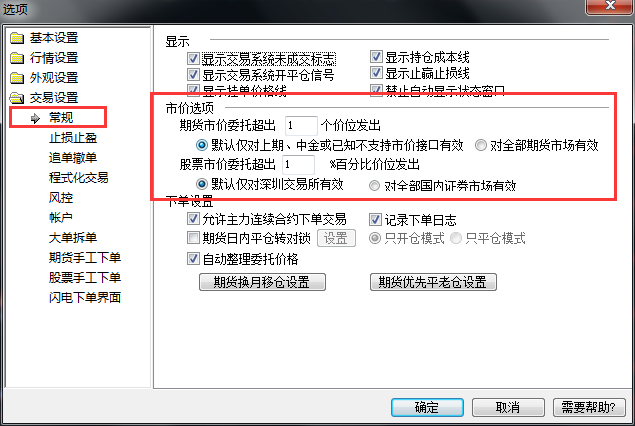This screenshot has width=635, height=426.
Task: Click the 期货优先平老仓设置 button
Action: point(433,282)
